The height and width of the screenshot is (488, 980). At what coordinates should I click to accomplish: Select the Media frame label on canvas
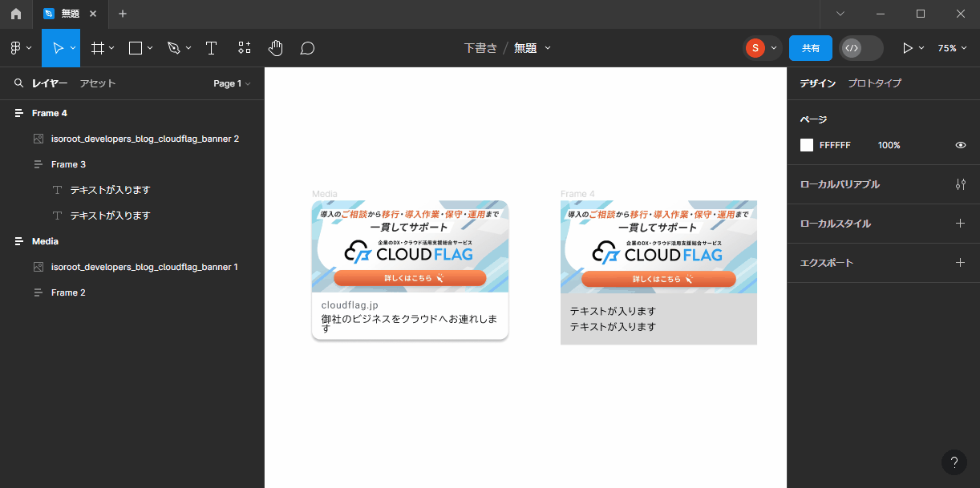[325, 194]
